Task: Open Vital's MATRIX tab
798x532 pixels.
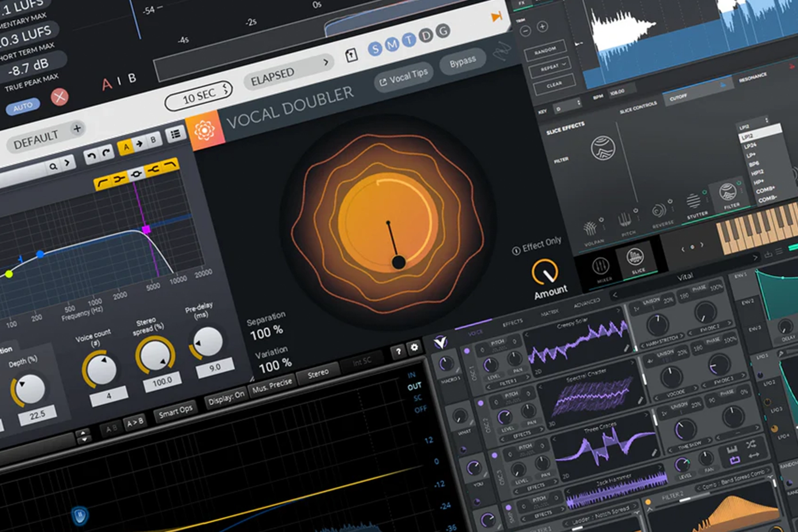Action: (x=549, y=313)
